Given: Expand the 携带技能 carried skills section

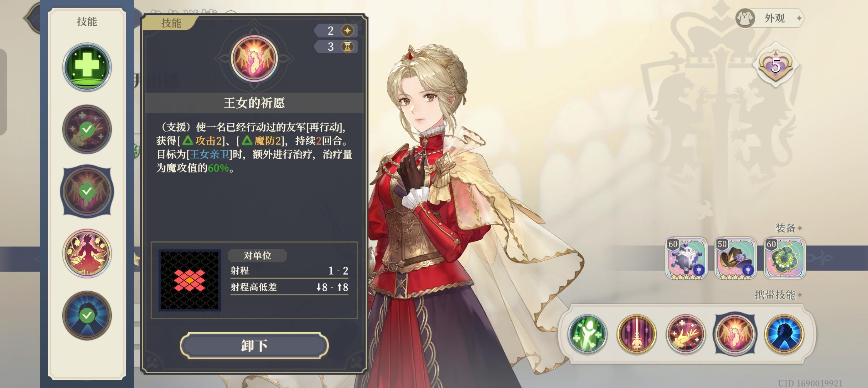Looking at the screenshot, I should [778, 295].
